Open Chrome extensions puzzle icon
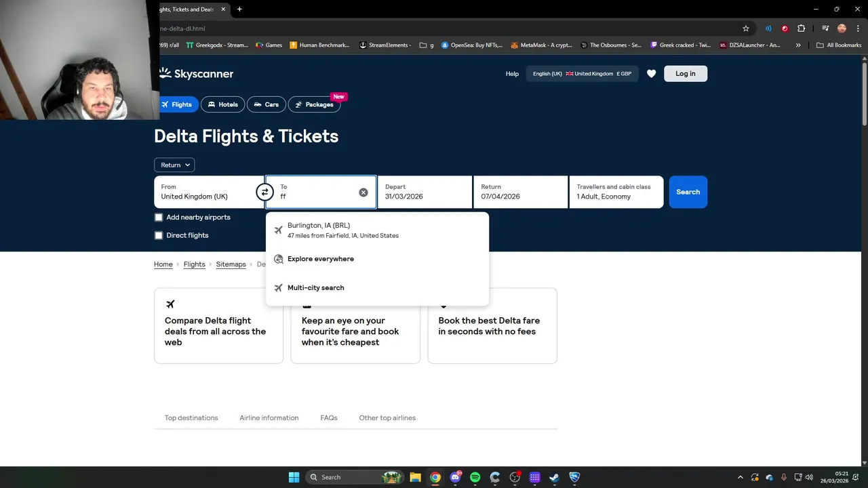The image size is (868, 488). (801, 28)
